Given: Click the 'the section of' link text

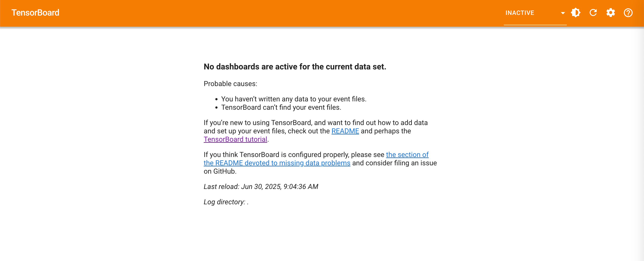Looking at the screenshot, I should click(407, 155).
